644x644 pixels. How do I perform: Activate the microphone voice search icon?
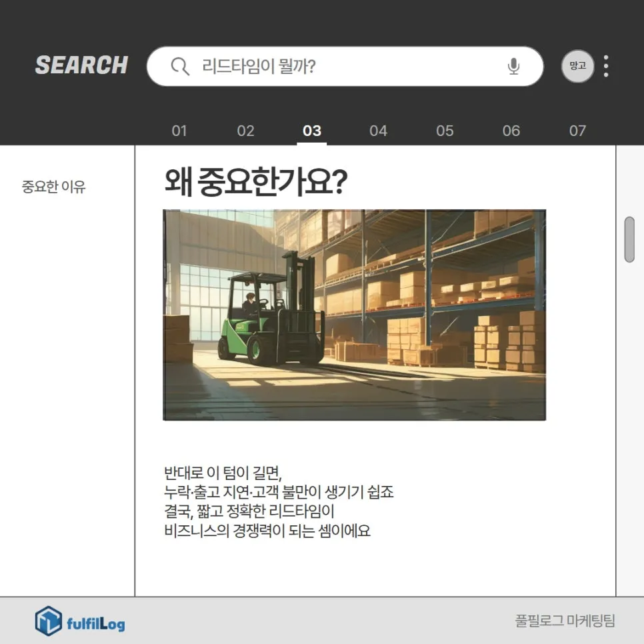click(x=513, y=67)
